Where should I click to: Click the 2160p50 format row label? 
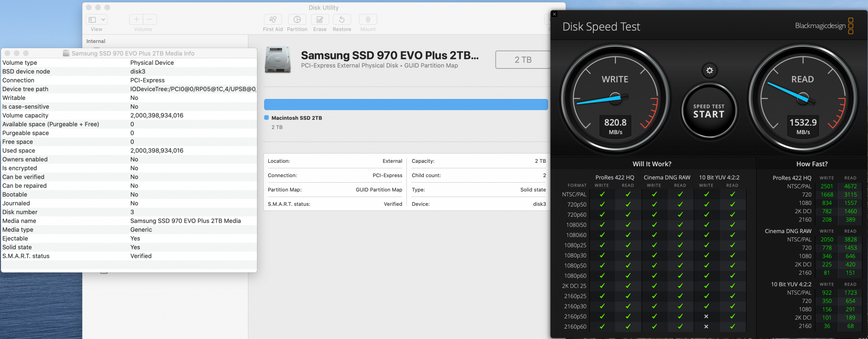point(575,316)
